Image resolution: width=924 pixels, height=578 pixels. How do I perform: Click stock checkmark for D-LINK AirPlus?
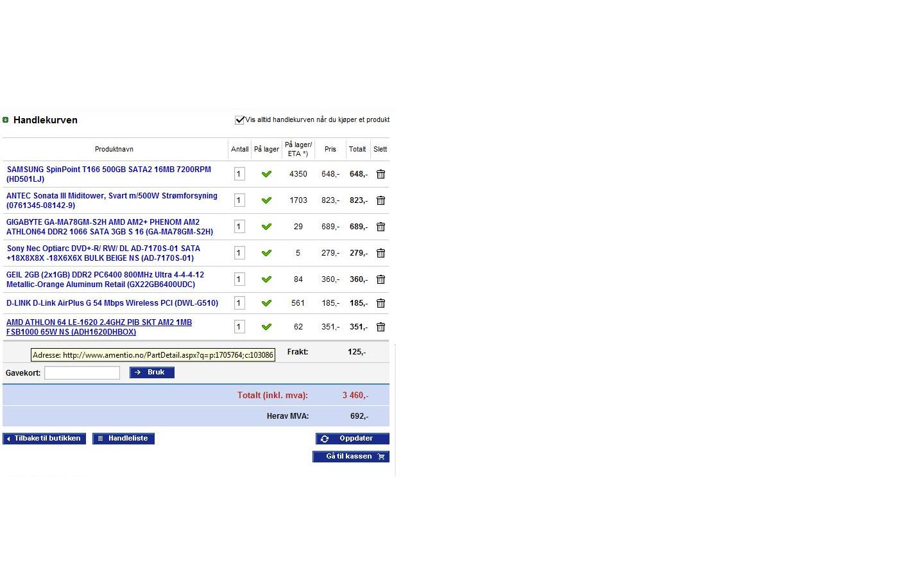pyautogui.click(x=266, y=303)
